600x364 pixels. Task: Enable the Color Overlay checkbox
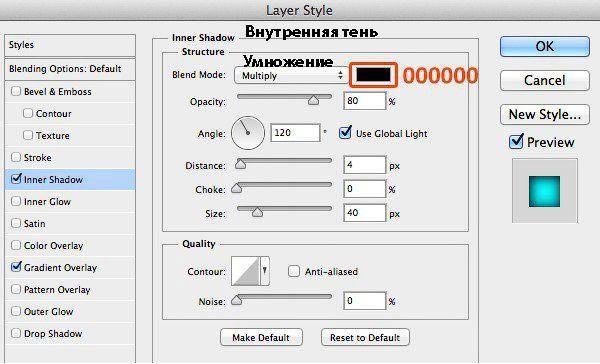[16, 245]
